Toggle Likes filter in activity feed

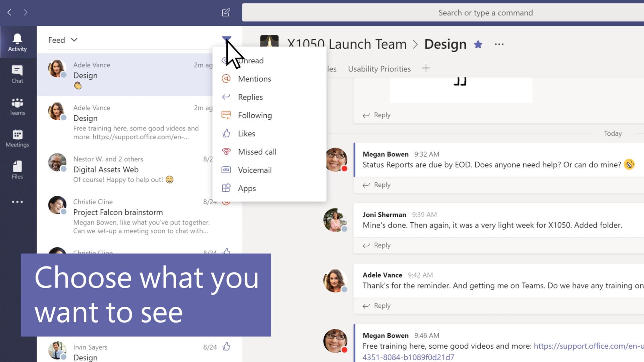point(247,133)
